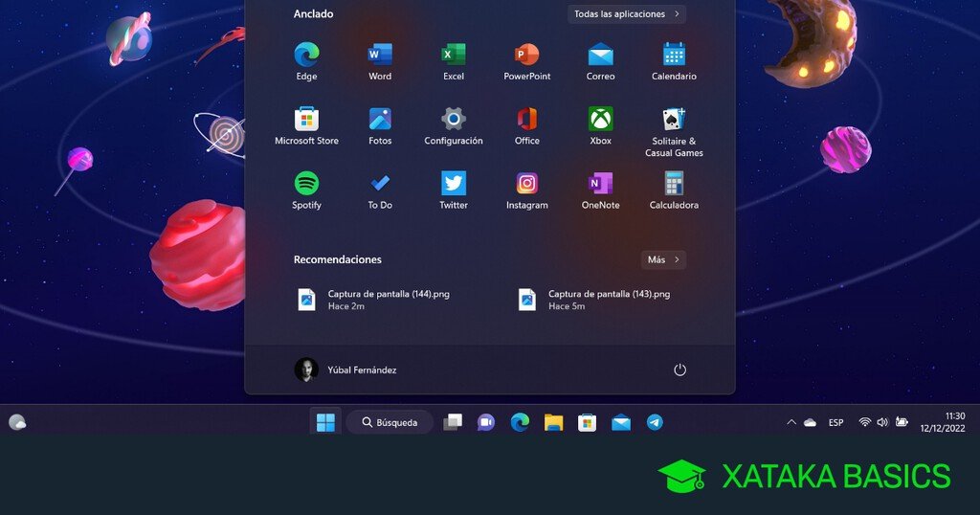Open the Edge pinned app
Screen dimensions: 980x515
point(306,62)
